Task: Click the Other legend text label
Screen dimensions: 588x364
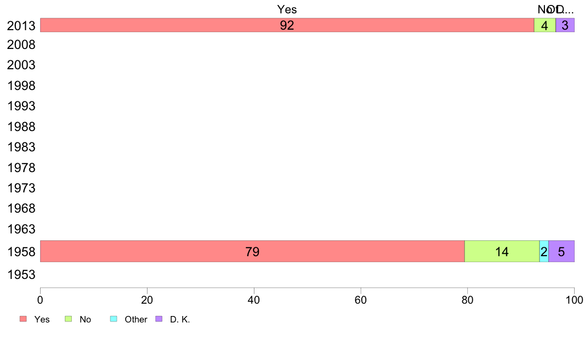Action: (x=136, y=319)
